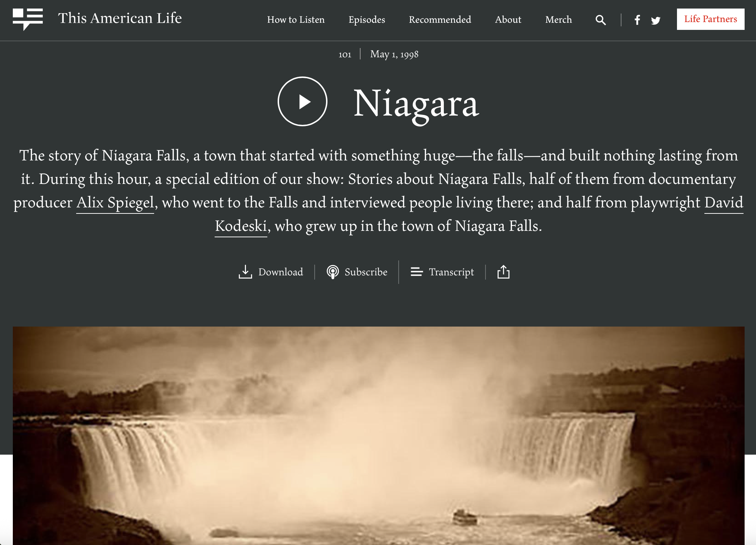Play the Niagara episode
756x545 pixels.
pos(303,101)
